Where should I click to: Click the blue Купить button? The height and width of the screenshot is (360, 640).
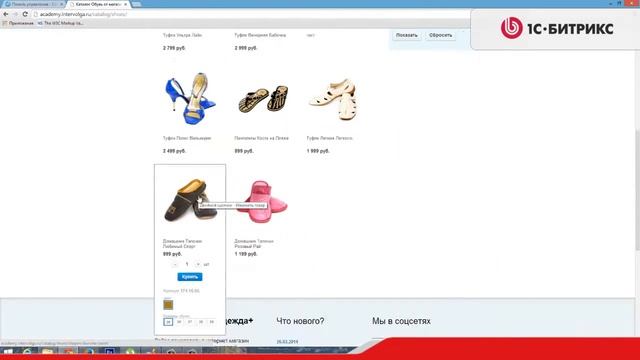coord(190,277)
